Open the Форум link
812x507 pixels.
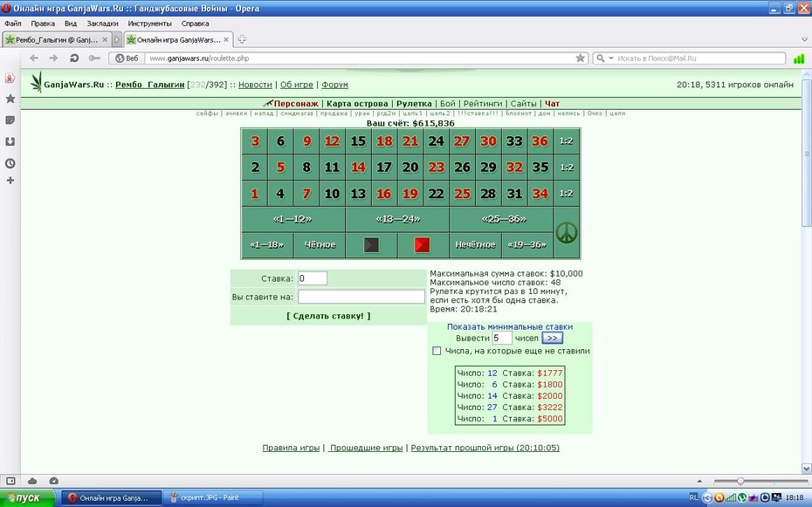pos(334,85)
